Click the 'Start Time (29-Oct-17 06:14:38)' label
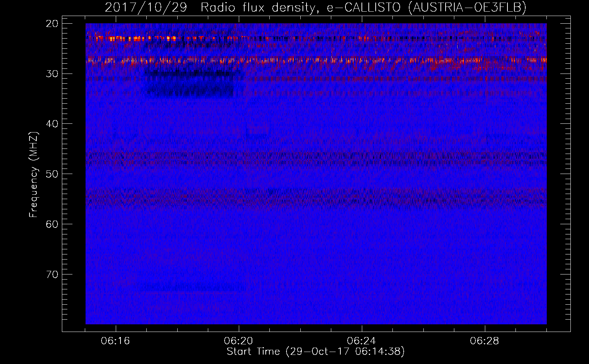Viewport: 589px width, 364px height. point(316,352)
